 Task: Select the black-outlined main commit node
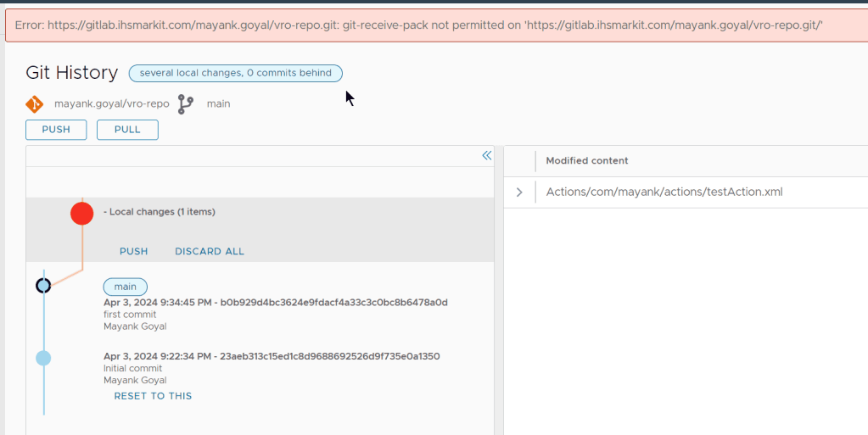pyautogui.click(x=43, y=286)
